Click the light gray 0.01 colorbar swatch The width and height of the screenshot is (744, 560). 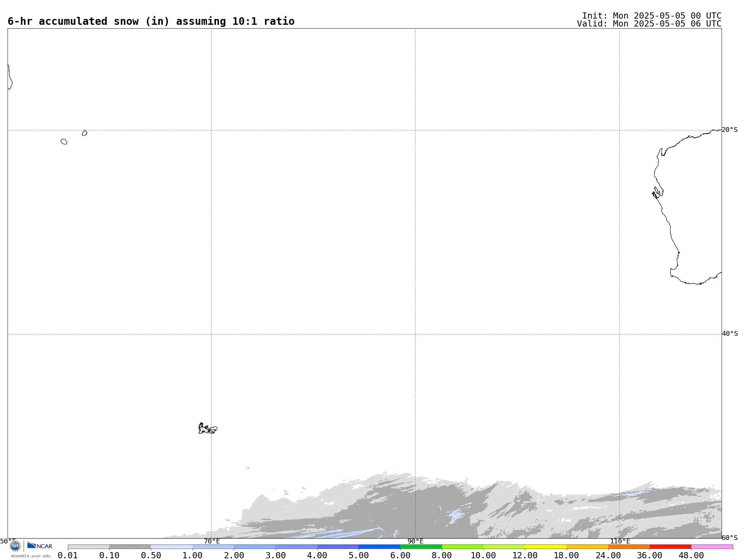pyautogui.click(x=89, y=547)
